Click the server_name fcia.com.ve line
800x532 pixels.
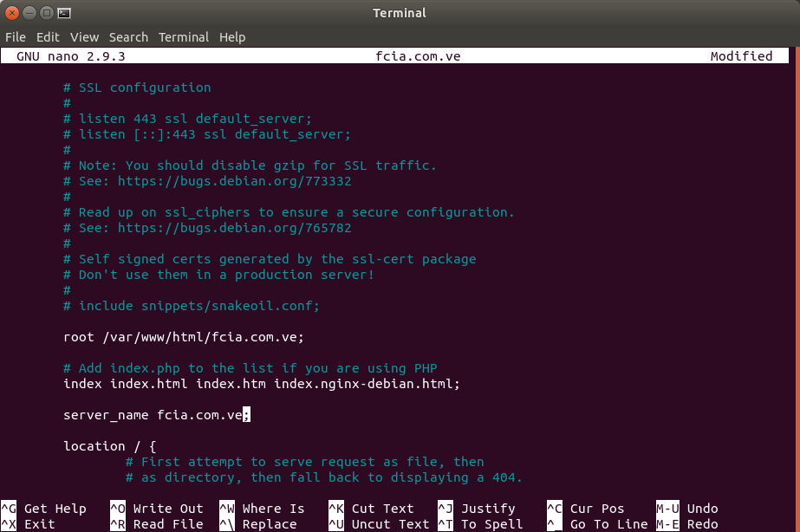click(x=156, y=415)
